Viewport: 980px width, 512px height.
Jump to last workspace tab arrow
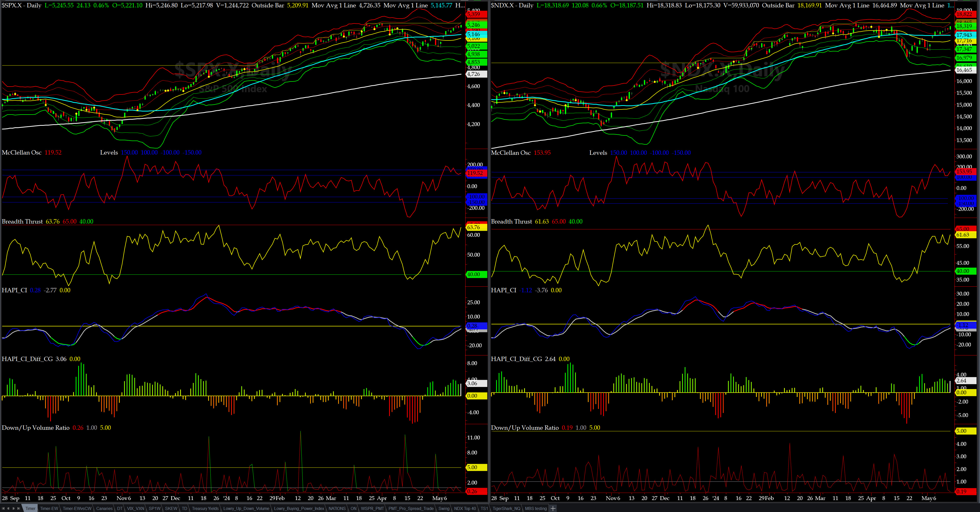19,509
